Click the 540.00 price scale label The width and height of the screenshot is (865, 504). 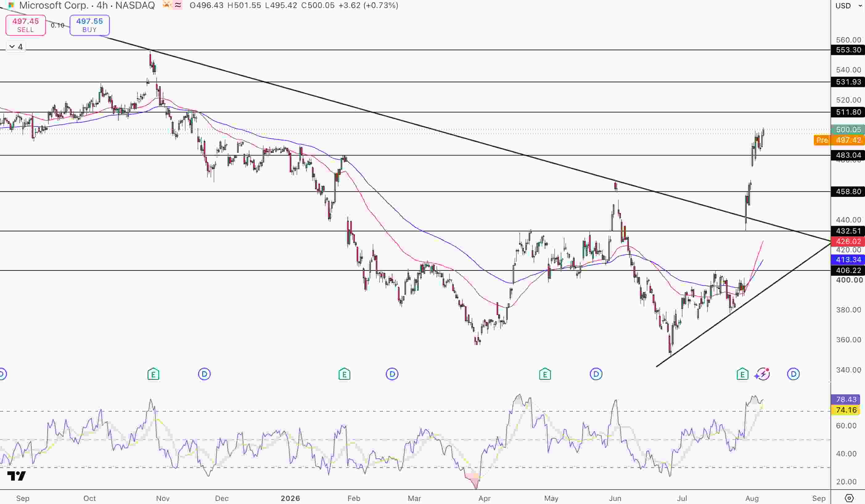tap(848, 70)
